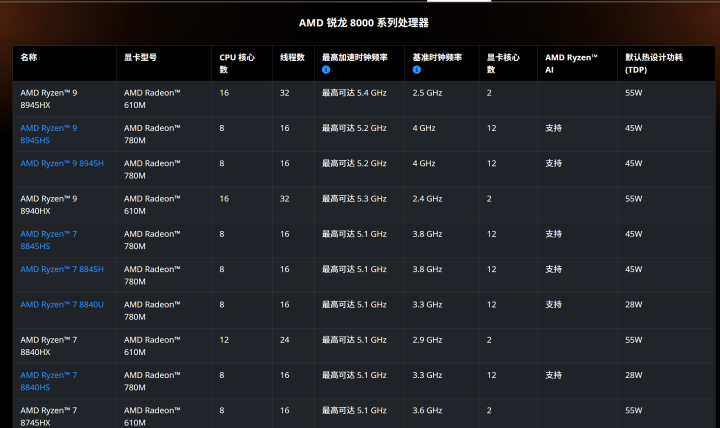The width and height of the screenshot is (720, 428).
Task: Click graphics core count 12 in 8845HS row
Action: pyautogui.click(x=491, y=234)
